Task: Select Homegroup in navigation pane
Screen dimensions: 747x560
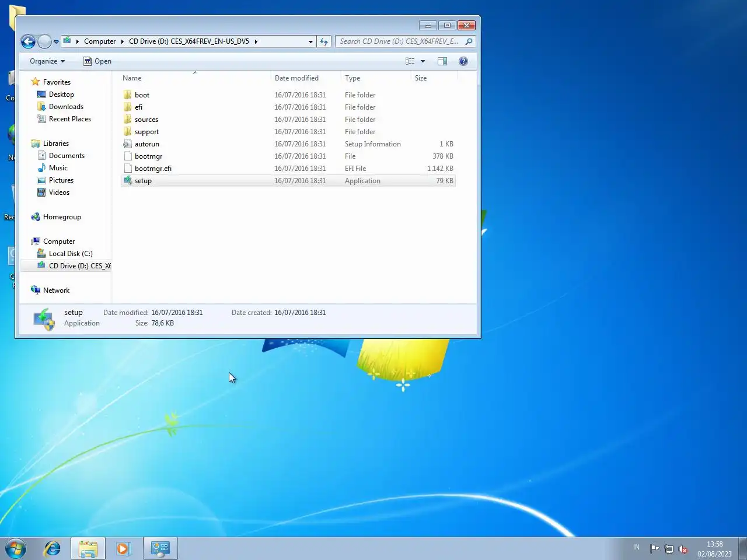Action: 62,217
